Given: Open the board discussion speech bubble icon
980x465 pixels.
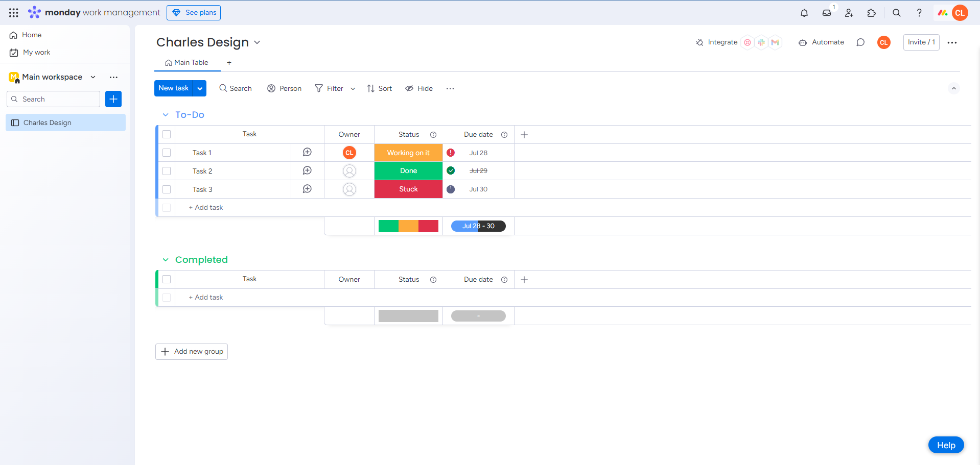Looking at the screenshot, I should tap(860, 42).
